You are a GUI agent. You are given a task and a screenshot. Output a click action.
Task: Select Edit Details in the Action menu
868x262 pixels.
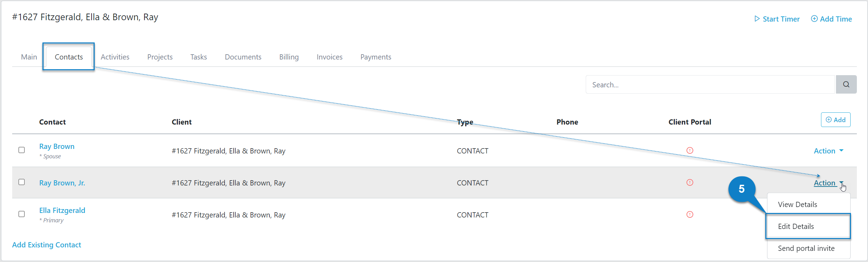796,226
